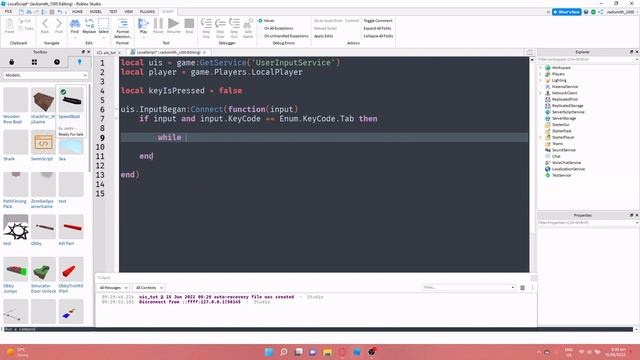
Task: Open the Toolbox Marketplace tab icon
Action: click(11, 62)
